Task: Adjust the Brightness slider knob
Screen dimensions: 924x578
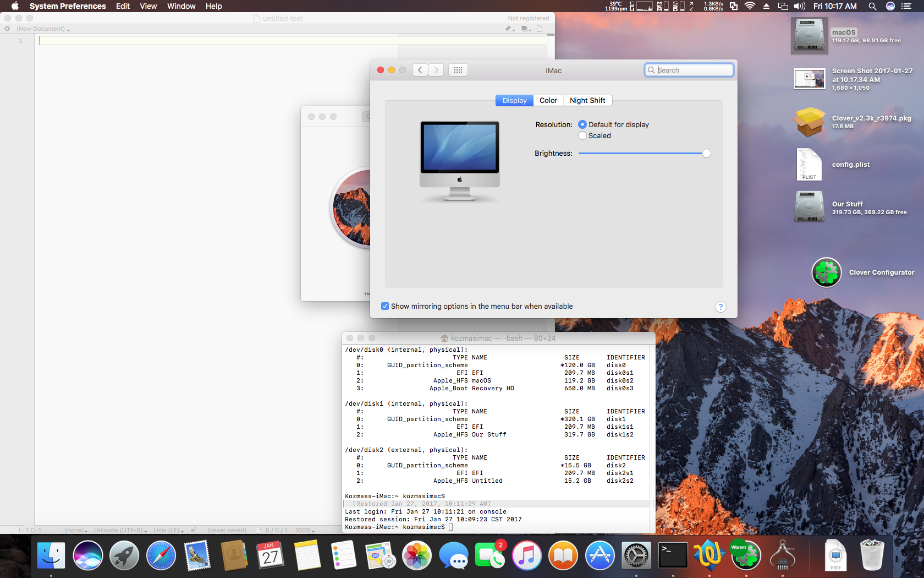Action: pyautogui.click(x=706, y=154)
